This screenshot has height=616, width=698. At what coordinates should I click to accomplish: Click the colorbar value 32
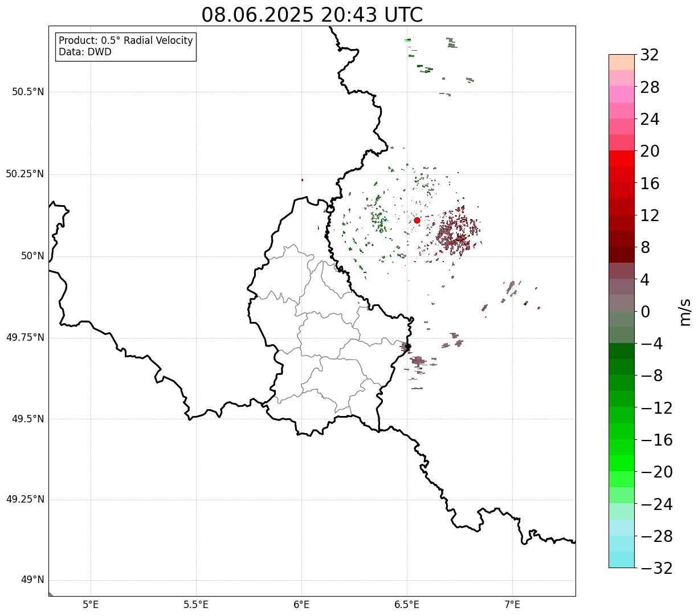point(650,55)
